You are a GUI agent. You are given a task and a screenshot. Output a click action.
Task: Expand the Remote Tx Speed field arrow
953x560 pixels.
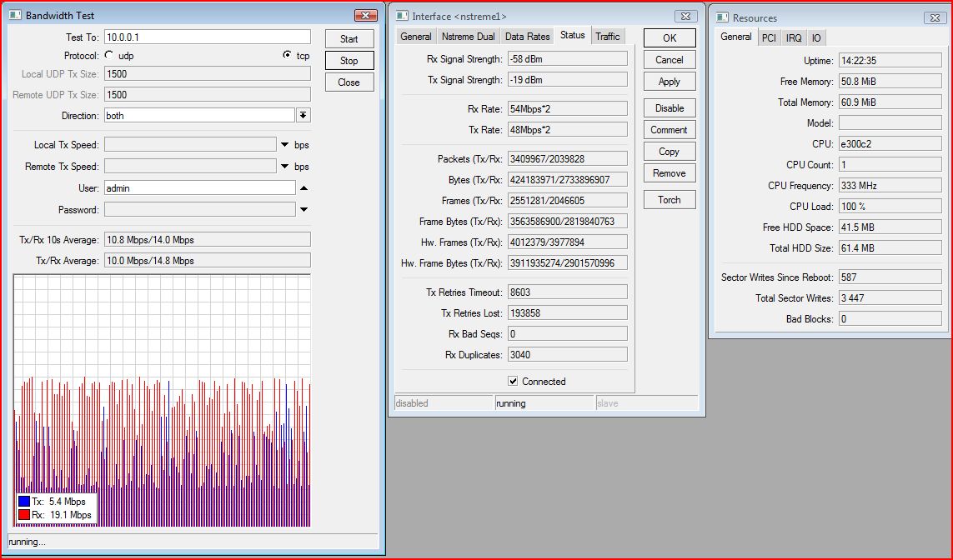(284, 167)
